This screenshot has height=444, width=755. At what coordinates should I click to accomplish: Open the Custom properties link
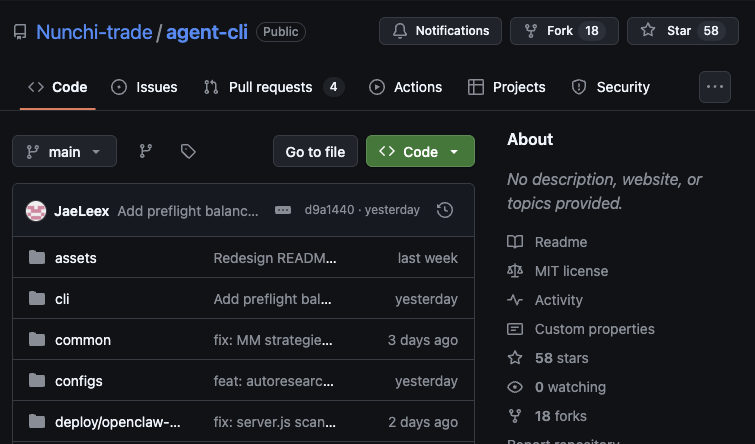595,329
